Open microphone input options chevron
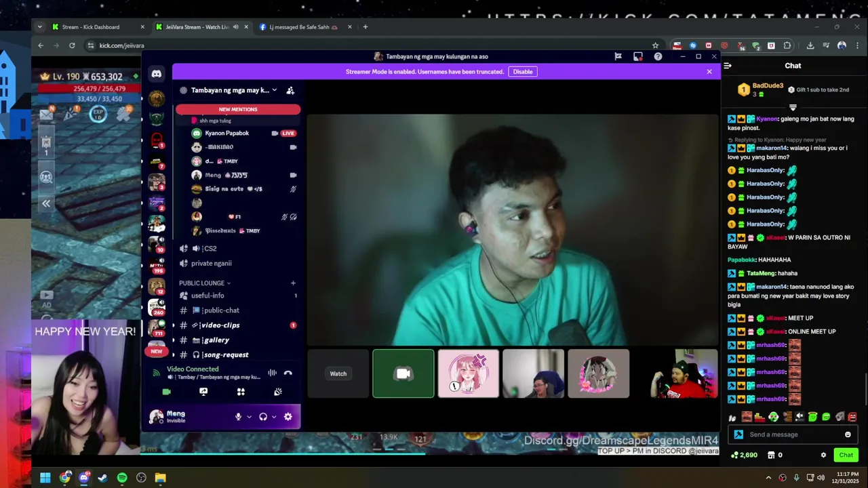This screenshot has width=868, height=488. (249, 417)
